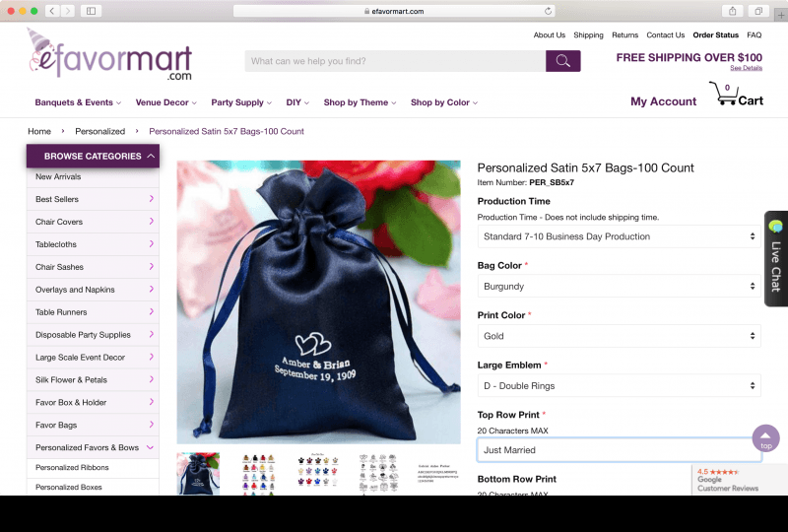This screenshot has height=532, width=788.
Task: Click the Returns link
Action: [624, 35]
